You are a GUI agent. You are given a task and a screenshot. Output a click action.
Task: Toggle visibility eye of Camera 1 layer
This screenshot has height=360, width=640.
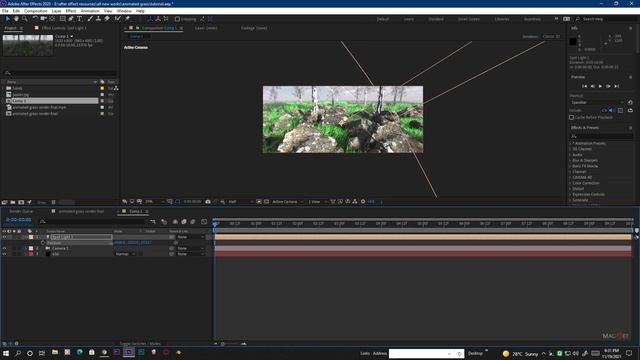pos(4,248)
